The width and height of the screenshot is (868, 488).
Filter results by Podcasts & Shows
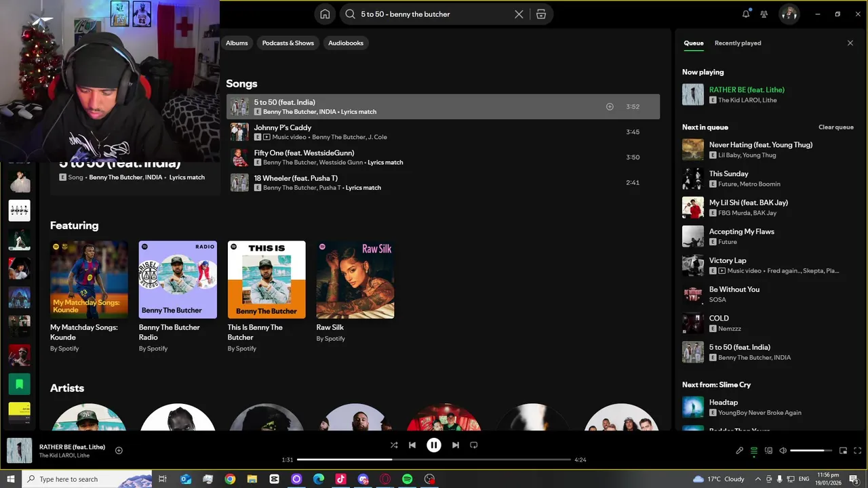(x=288, y=43)
